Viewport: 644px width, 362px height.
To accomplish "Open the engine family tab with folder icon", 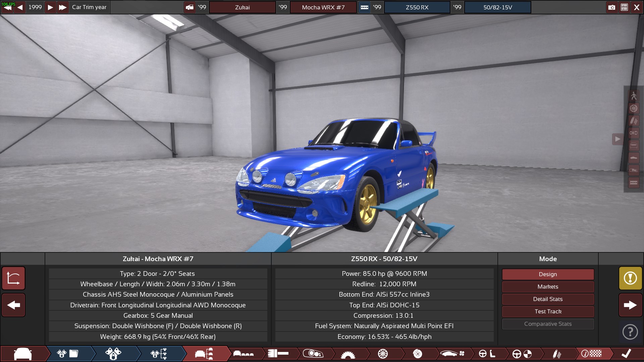I will (68, 354).
